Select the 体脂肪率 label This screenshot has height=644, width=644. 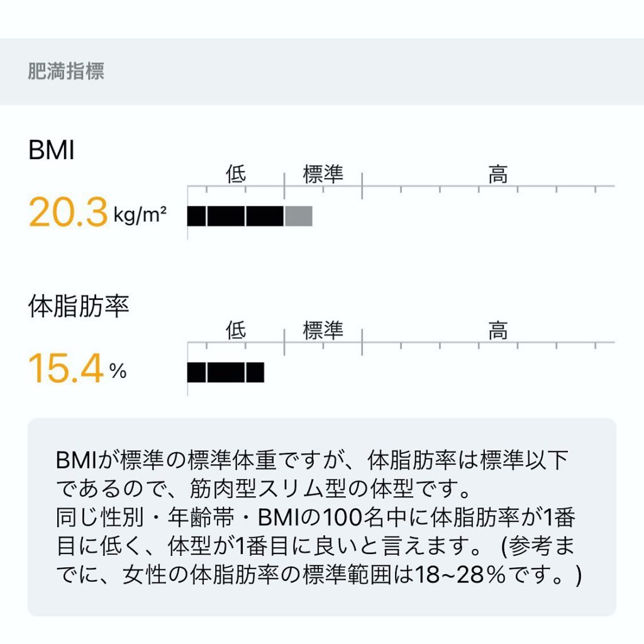79,306
